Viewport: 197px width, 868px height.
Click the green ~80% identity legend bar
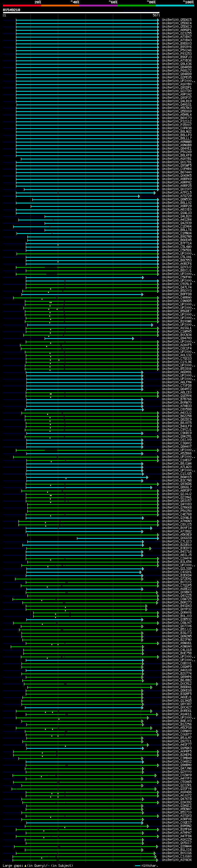pos(137,6)
